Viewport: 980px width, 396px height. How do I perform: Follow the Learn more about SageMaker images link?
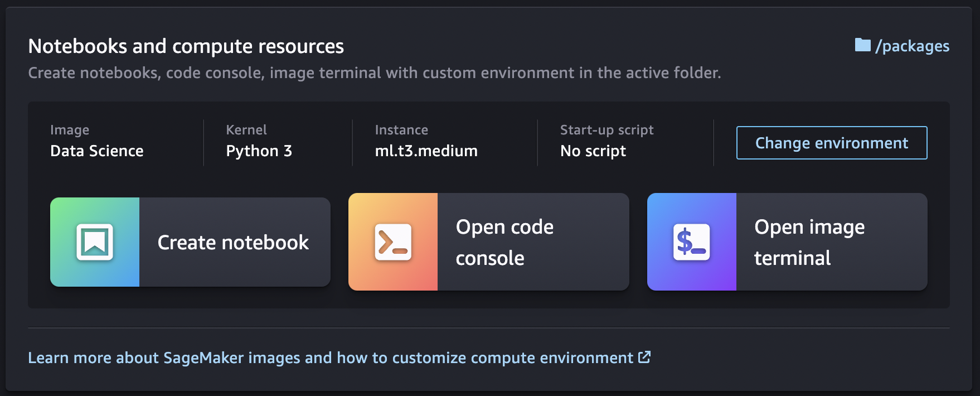click(x=330, y=358)
